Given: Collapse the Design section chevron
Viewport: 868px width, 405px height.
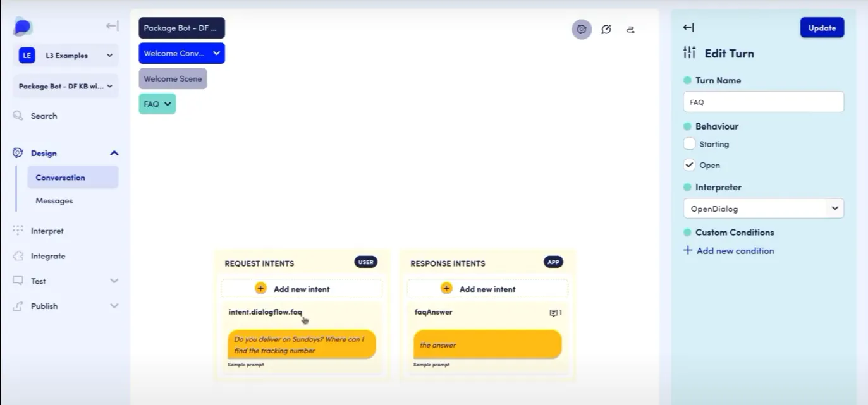Looking at the screenshot, I should [114, 153].
